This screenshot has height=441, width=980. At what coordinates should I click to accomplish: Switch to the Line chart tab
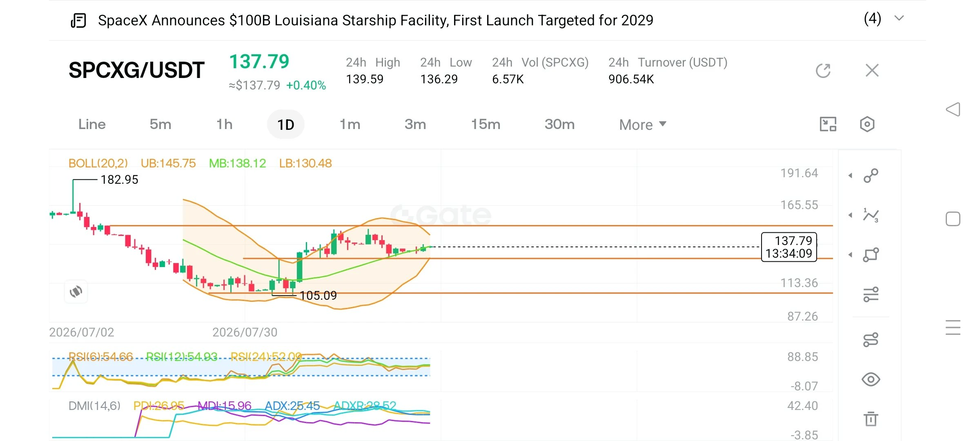(92, 124)
